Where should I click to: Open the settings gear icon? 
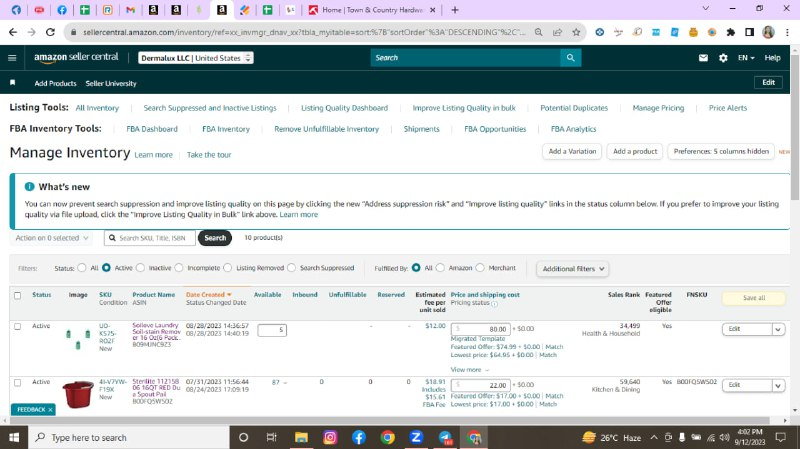(723, 58)
